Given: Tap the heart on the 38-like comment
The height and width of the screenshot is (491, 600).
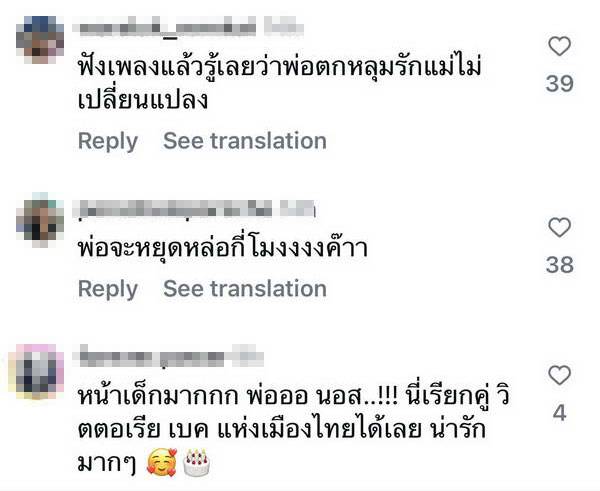Looking at the screenshot, I should pyautogui.click(x=559, y=227).
